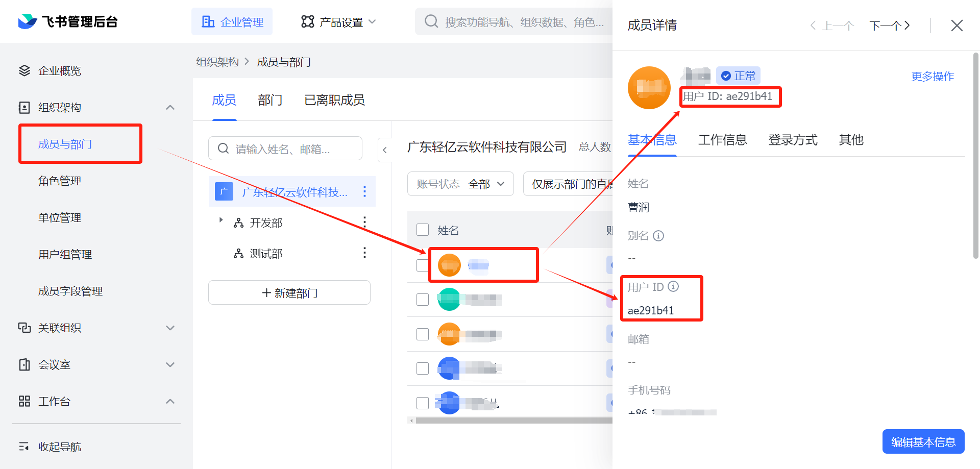Screen dimensions: 980x469
Task: Open 单位管理 in sidebar
Action: (60, 217)
